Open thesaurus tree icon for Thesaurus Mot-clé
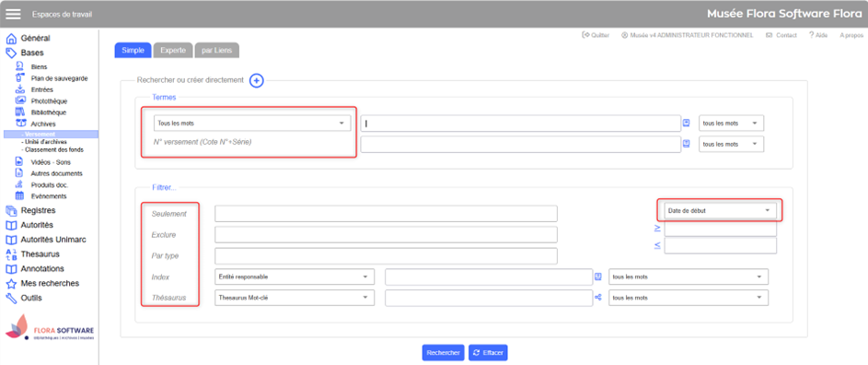Viewport: 868px width, 365px height. click(x=598, y=298)
